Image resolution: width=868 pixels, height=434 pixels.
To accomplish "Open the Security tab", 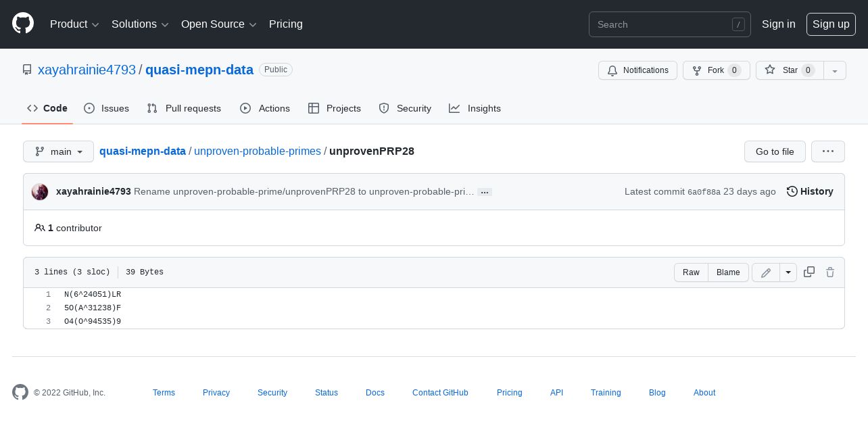I will tap(405, 108).
